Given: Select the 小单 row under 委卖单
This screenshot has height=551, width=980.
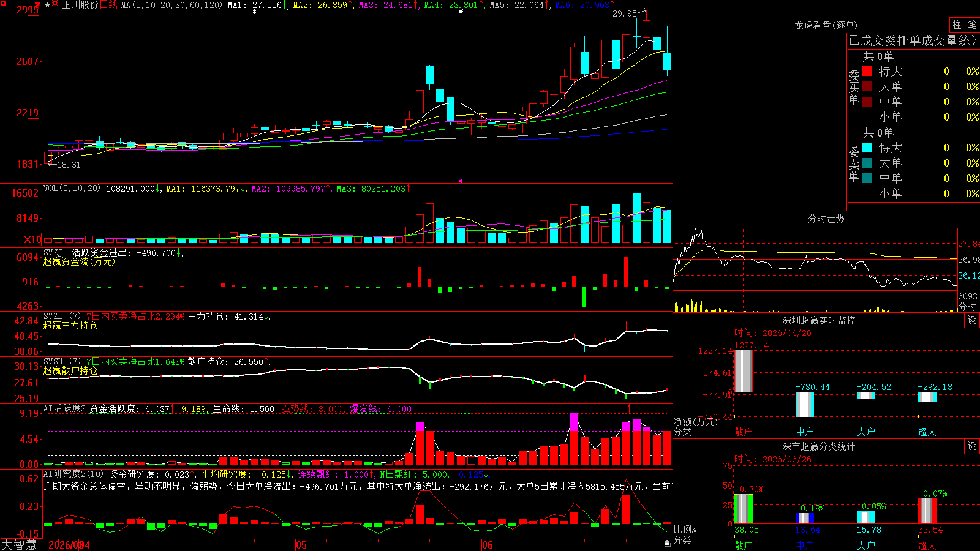Looking at the screenshot, I should 921,193.
